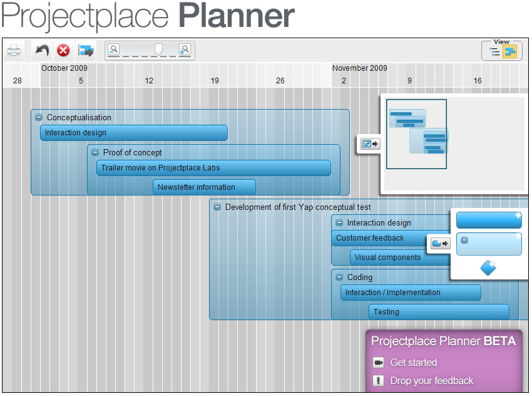Click the minimap panel toggle tab
This screenshot has height=396, width=532.
(370, 143)
